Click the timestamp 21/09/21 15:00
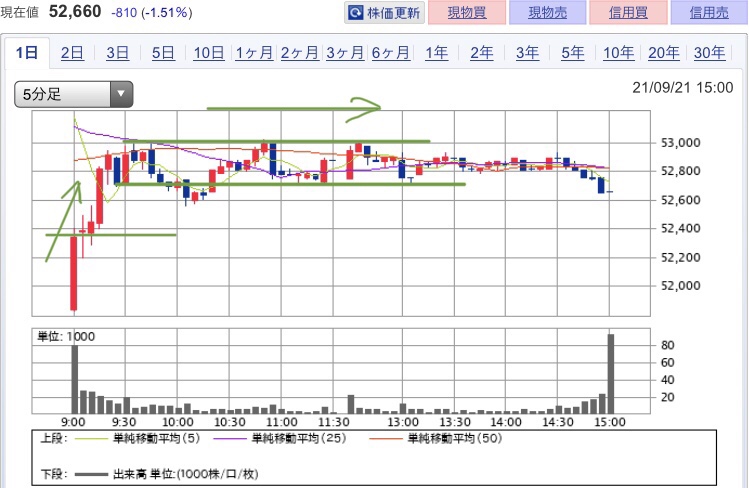This screenshot has width=749, height=488. click(683, 87)
